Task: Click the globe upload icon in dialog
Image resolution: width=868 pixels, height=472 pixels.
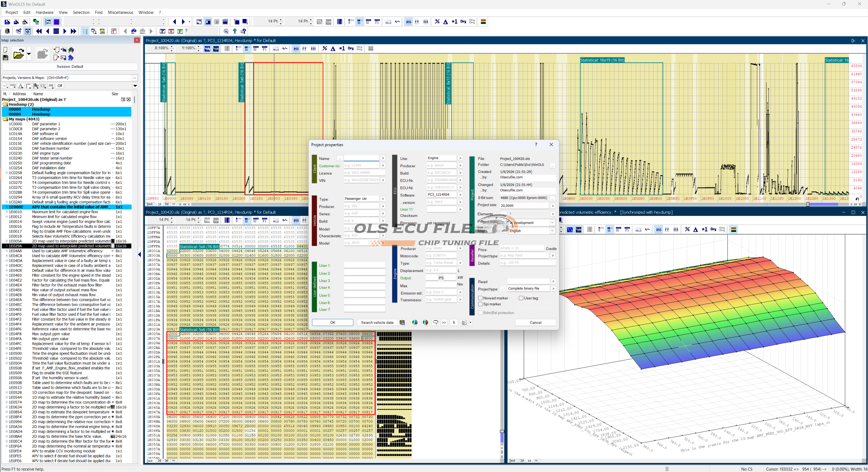Action: click(426, 322)
